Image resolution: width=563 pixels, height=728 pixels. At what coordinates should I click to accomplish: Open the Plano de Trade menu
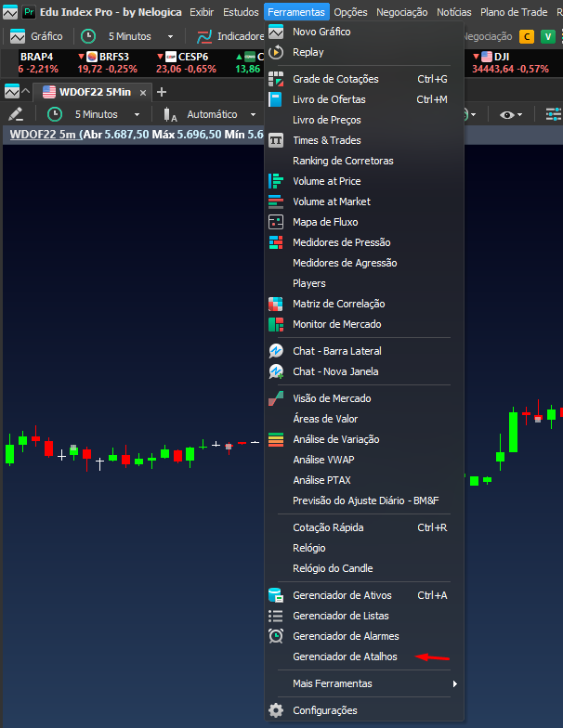(x=514, y=12)
